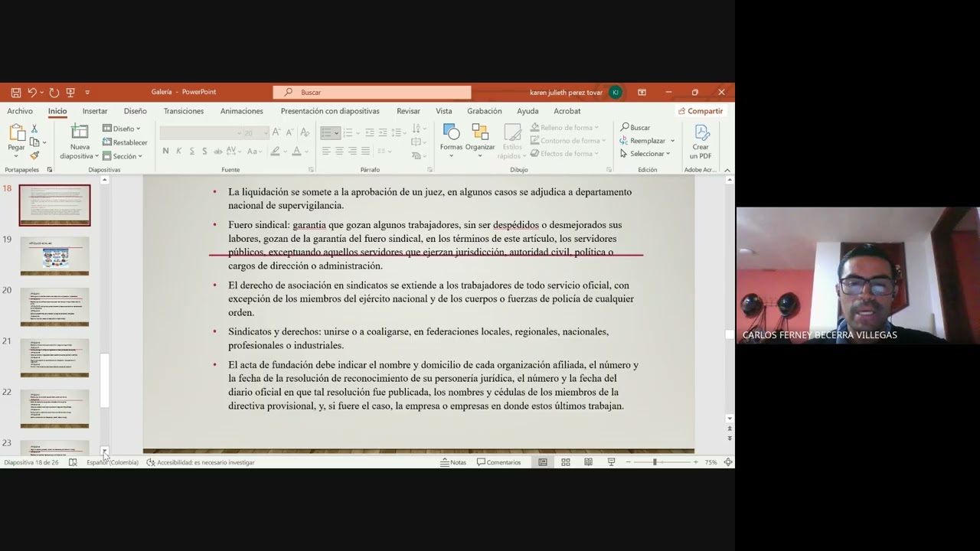This screenshot has height=551, width=980.
Task: Switch to the Transiciones tab
Action: pos(184,111)
